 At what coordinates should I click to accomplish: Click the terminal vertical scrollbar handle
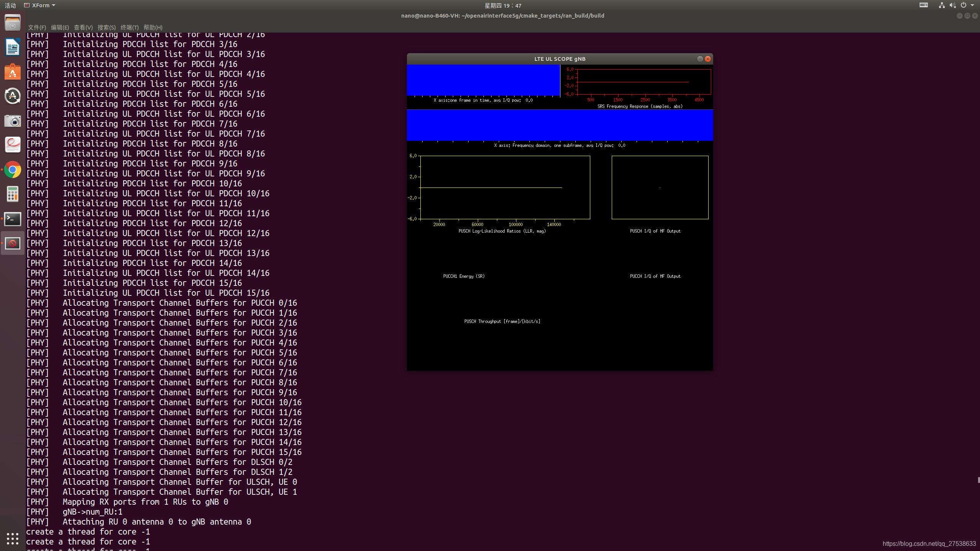pyautogui.click(x=978, y=480)
